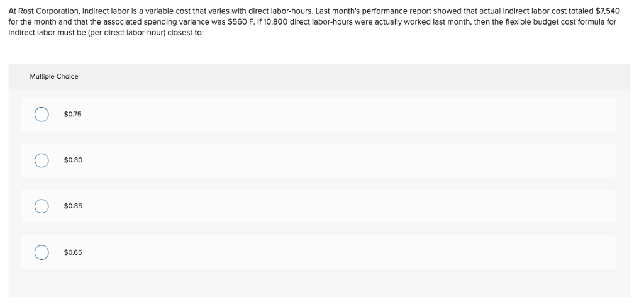Click the $0.75 answer label text
The width and height of the screenshot is (644, 304).
pyautogui.click(x=73, y=115)
